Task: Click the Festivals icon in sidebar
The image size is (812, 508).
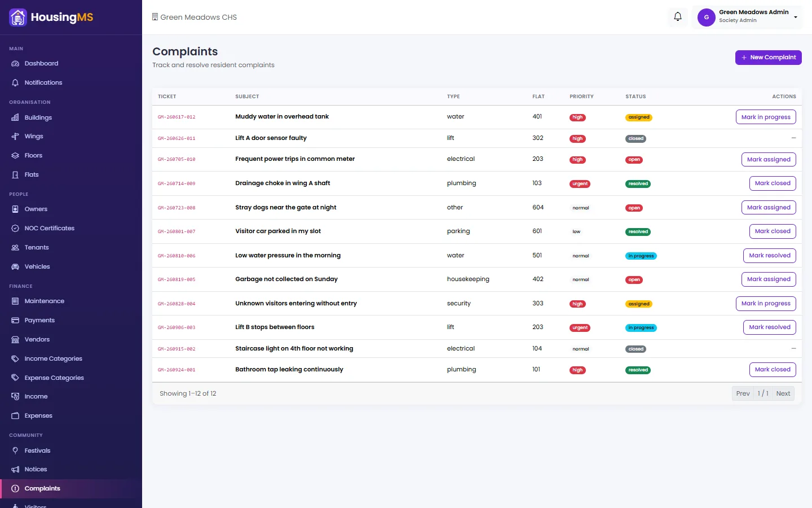Action: click(15, 451)
